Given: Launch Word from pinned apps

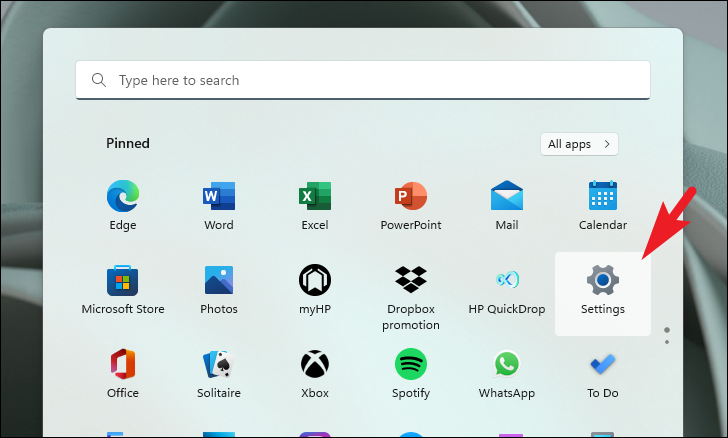Looking at the screenshot, I should coord(219,196).
